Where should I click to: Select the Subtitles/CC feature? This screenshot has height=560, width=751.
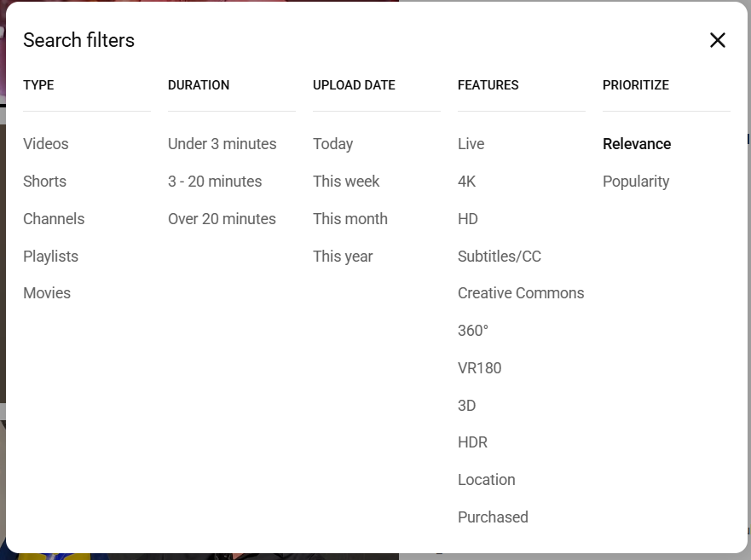[x=499, y=257]
